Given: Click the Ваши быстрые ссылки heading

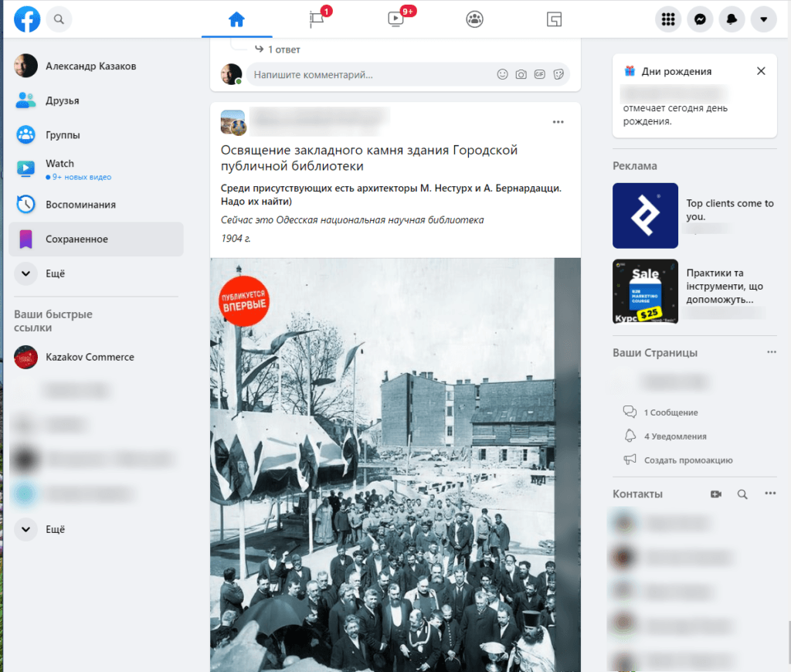Looking at the screenshot, I should point(53,321).
